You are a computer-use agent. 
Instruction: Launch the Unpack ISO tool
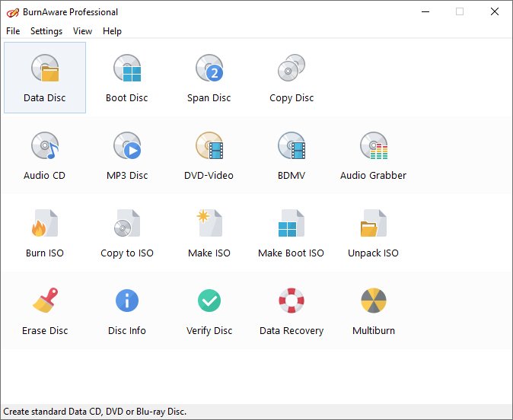[x=374, y=224]
